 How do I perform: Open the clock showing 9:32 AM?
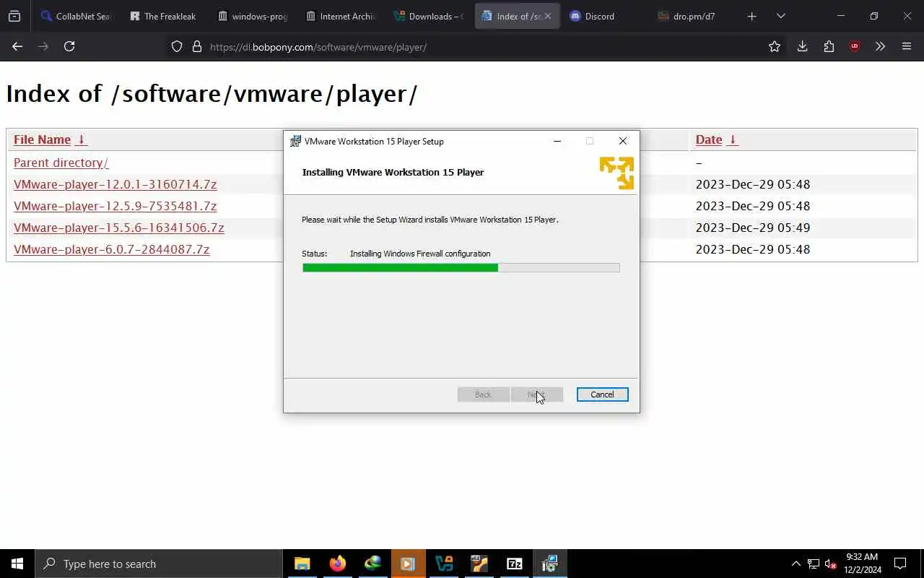pyautogui.click(x=863, y=564)
